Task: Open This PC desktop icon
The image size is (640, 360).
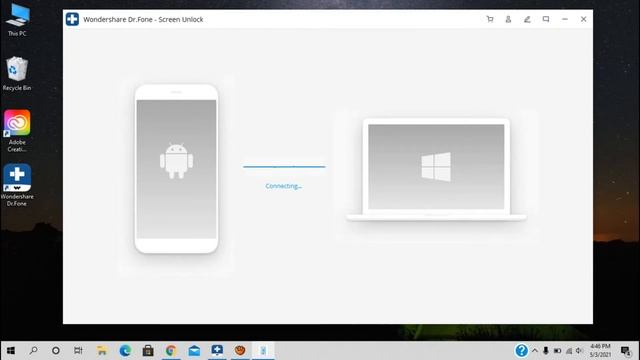Action: pyautogui.click(x=17, y=20)
